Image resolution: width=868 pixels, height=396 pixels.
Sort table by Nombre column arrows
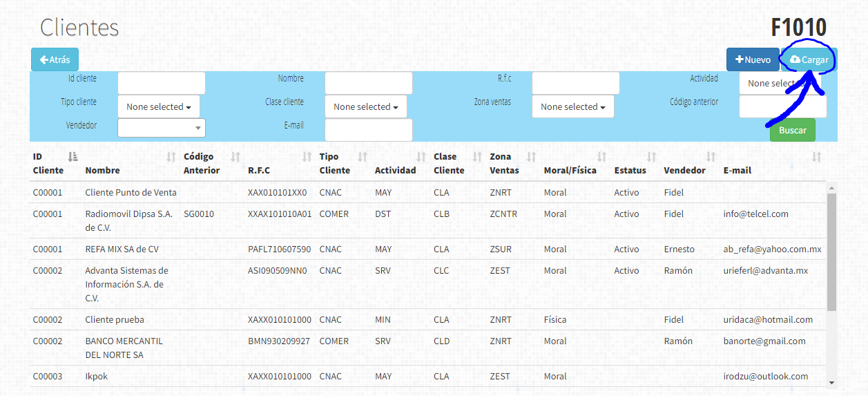(x=171, y=157)
